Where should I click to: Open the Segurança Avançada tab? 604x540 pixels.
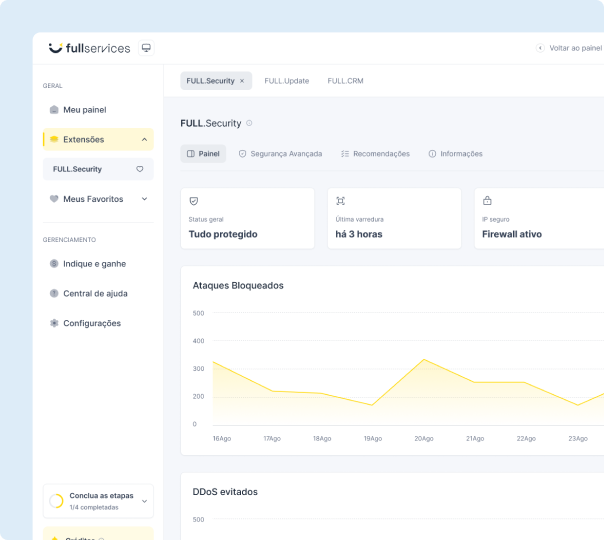point(280,154)
